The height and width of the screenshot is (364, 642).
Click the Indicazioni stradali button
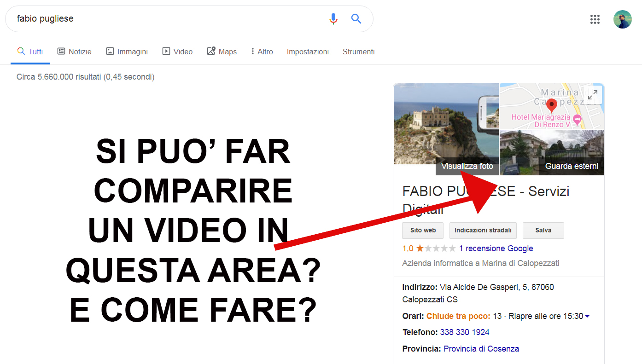[x=483, y=231]
